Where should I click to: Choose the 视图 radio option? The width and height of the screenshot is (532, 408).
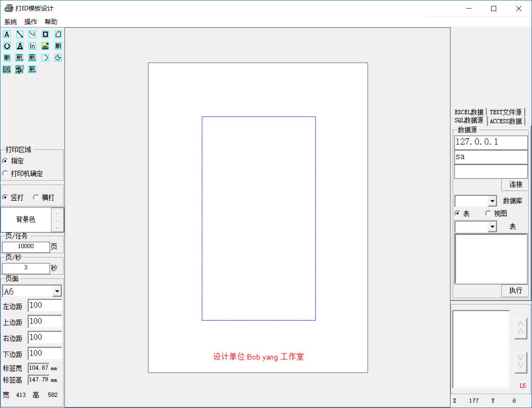coord(488,213)
